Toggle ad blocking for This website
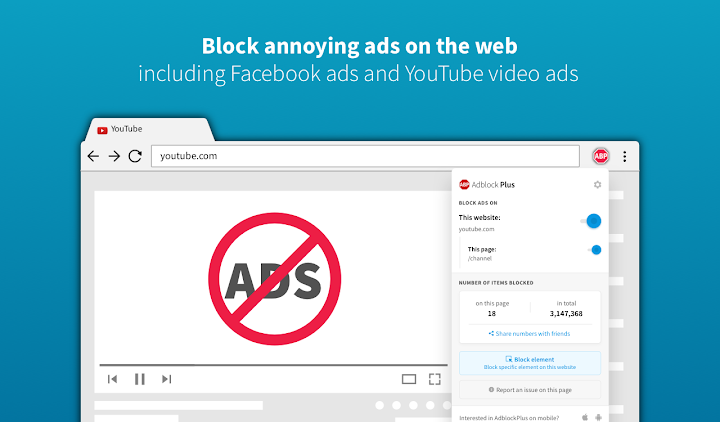720x422 pixels. 591,221
